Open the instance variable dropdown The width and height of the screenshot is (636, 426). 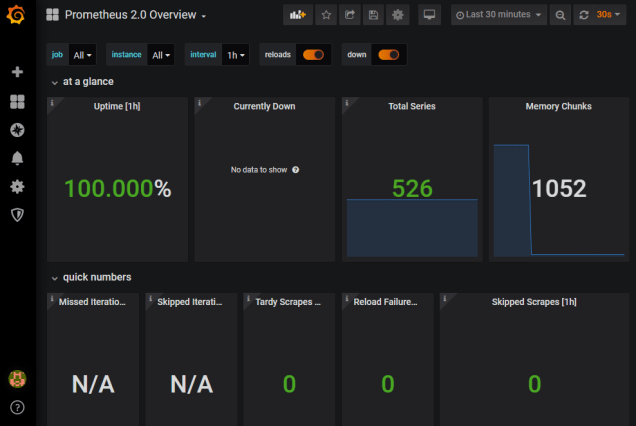point(161,55)
